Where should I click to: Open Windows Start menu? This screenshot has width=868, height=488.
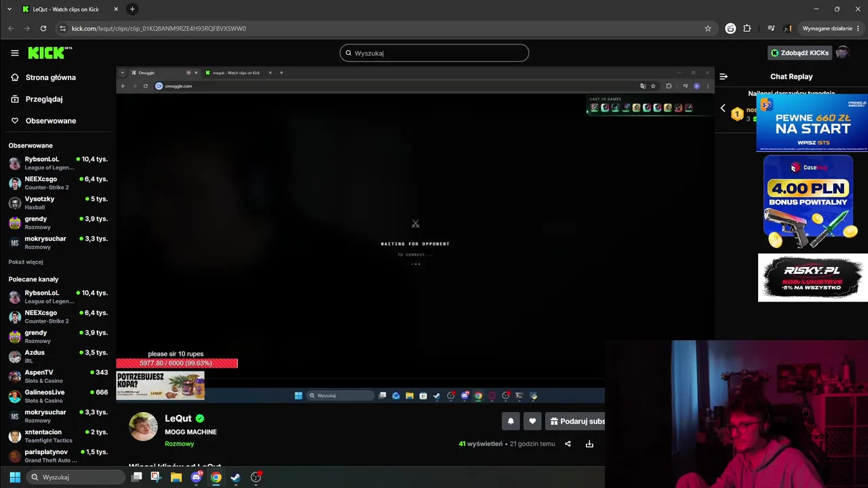point(15,477)
